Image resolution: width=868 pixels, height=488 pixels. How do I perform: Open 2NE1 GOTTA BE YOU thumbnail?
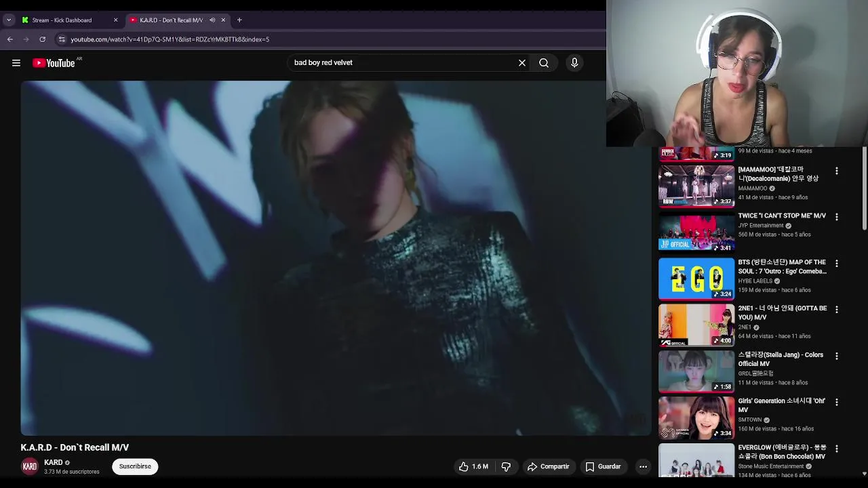click(696, 325)
